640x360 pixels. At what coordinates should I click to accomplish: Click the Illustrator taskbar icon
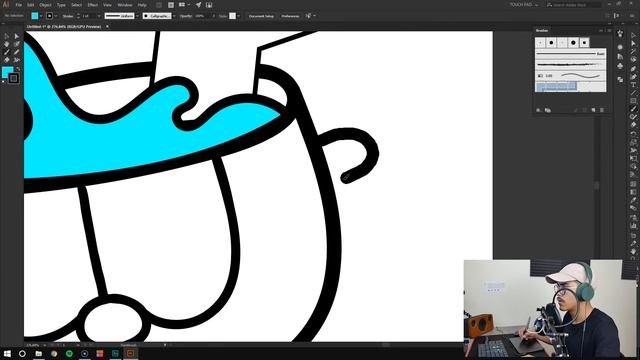pyautogui.click(x=131, y=353)
